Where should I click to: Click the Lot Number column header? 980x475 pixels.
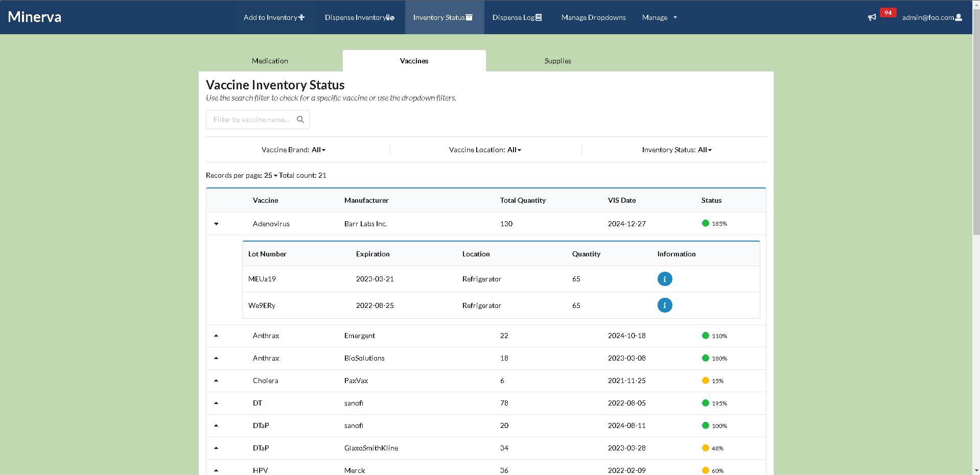pos(267,254)
